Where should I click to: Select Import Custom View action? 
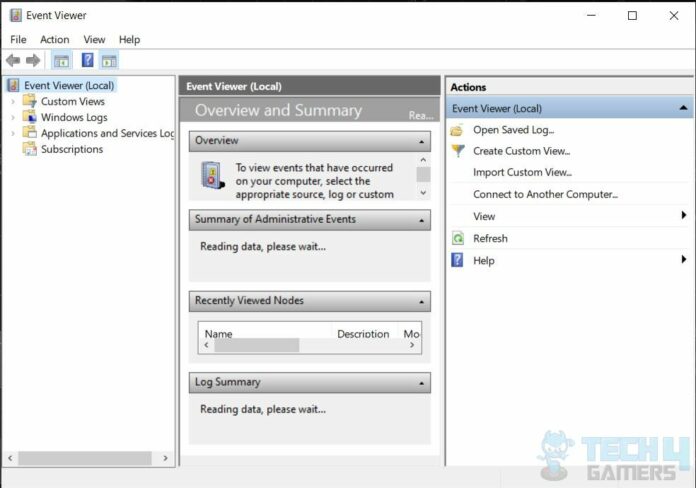522,172
